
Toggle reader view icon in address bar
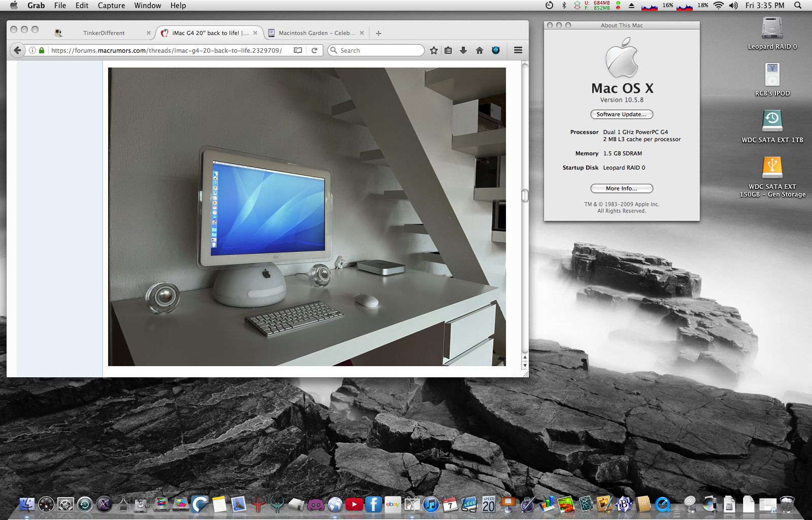click(298, 50)
